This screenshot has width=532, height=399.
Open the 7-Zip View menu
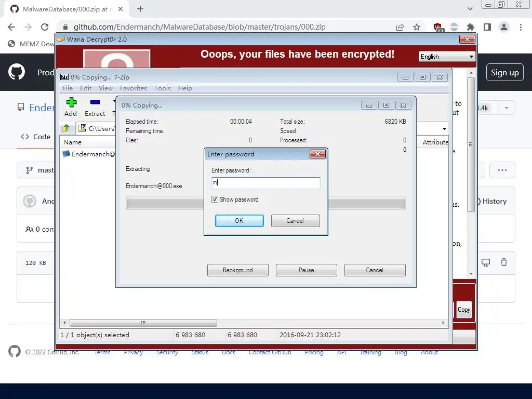(105, 88)
